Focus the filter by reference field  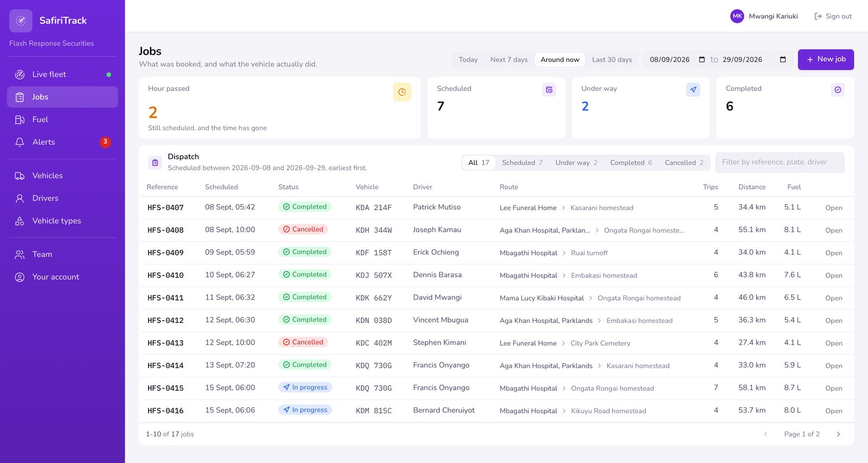coord(780,162)
